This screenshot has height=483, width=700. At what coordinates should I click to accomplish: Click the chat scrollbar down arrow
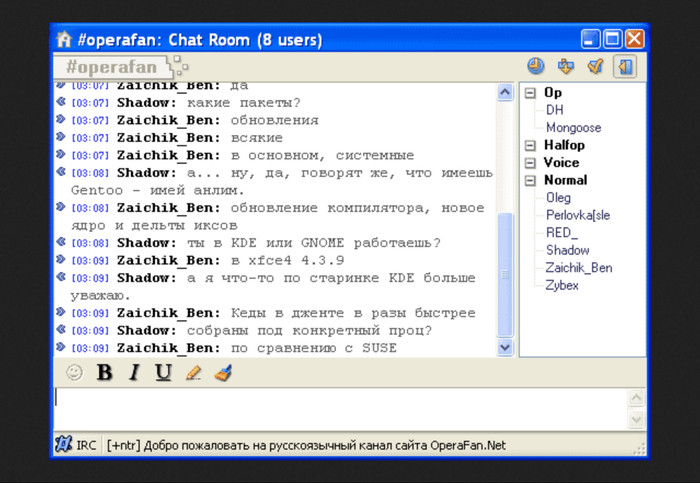click(x=505, y=347)
